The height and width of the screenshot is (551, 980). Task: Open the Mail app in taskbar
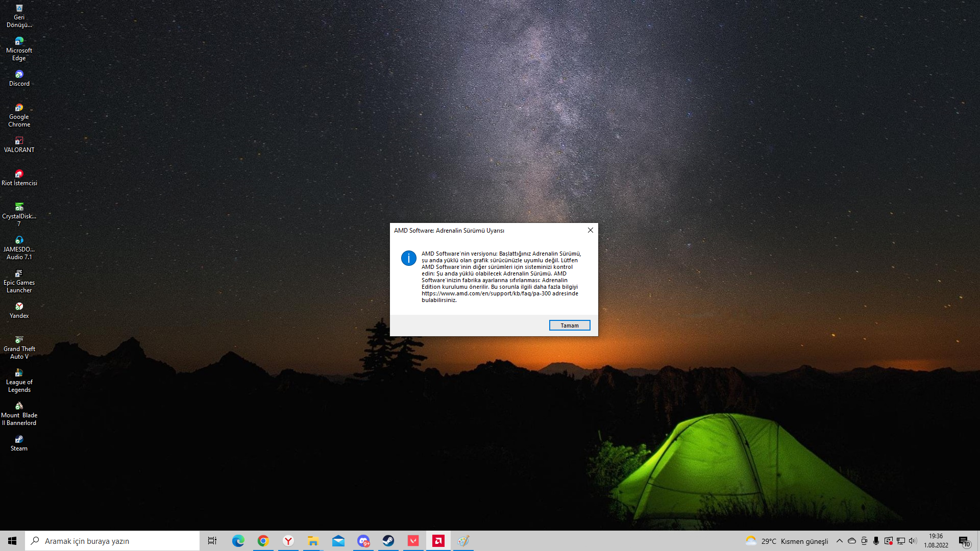338,541
